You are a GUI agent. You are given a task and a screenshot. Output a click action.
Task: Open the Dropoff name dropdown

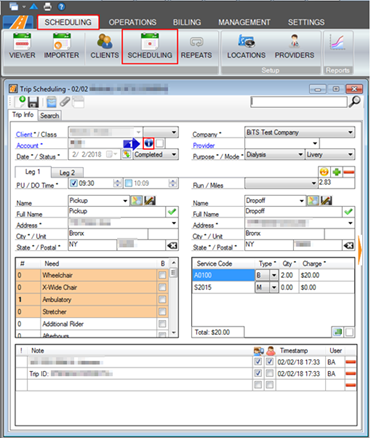click(302, 201)
